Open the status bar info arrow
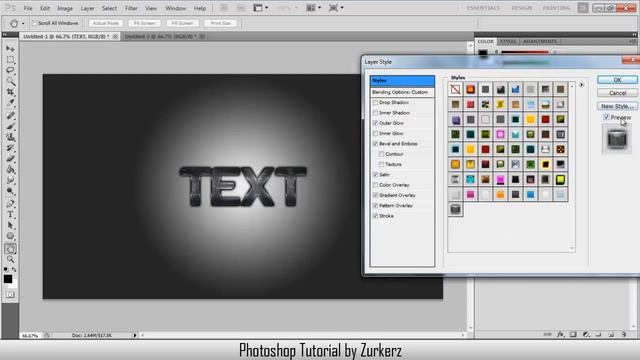 [x=135, y=335]
